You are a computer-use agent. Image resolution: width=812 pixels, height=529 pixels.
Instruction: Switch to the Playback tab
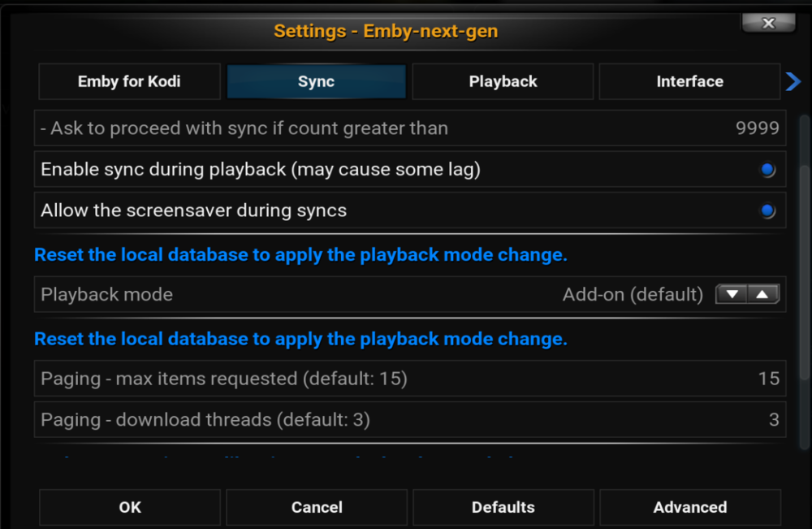[x=503, y=81]
